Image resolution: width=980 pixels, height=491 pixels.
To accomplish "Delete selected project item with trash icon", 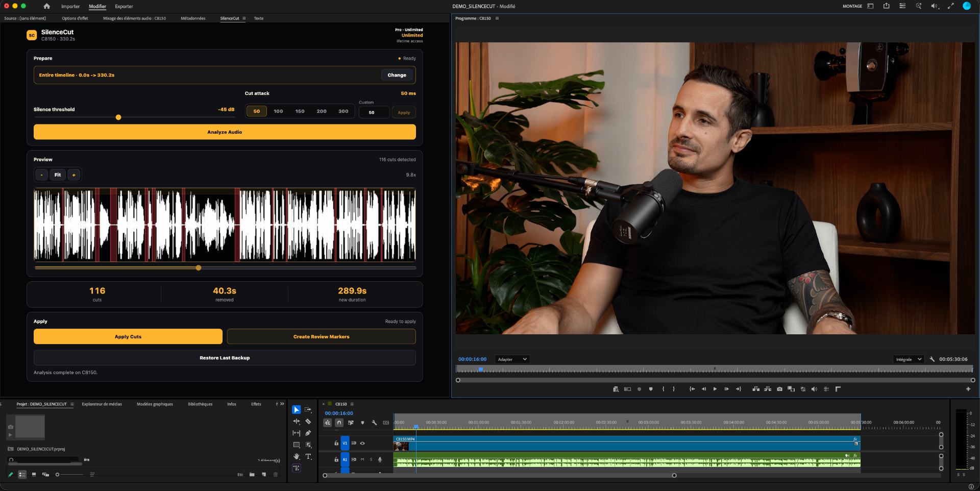I will point(276,475).
